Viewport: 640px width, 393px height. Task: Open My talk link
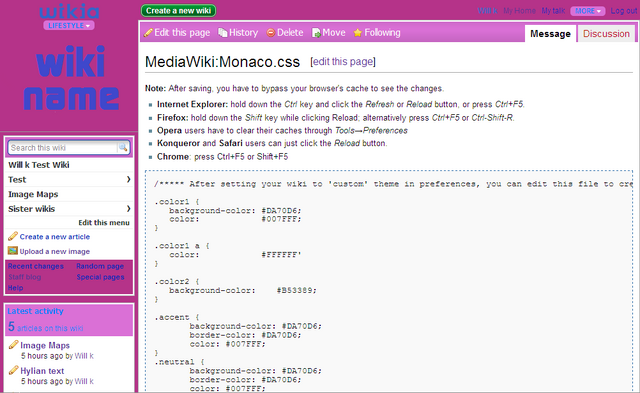pos(553,11)
